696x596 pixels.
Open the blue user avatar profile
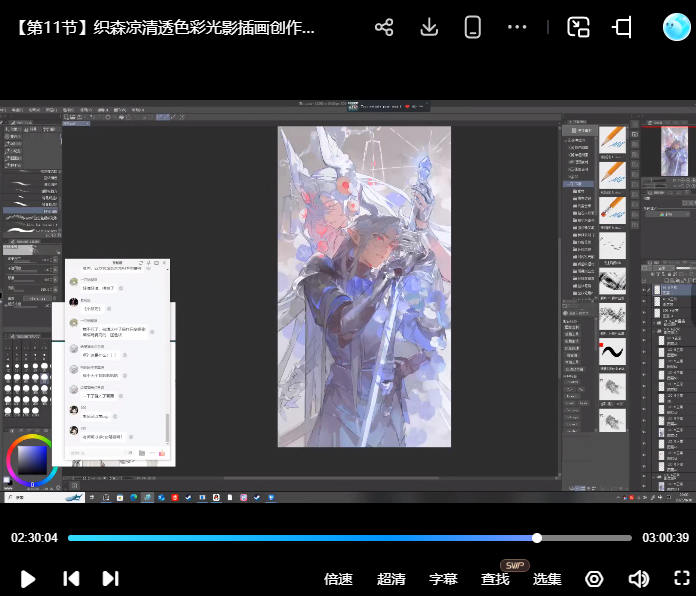[x=677, y=27]
